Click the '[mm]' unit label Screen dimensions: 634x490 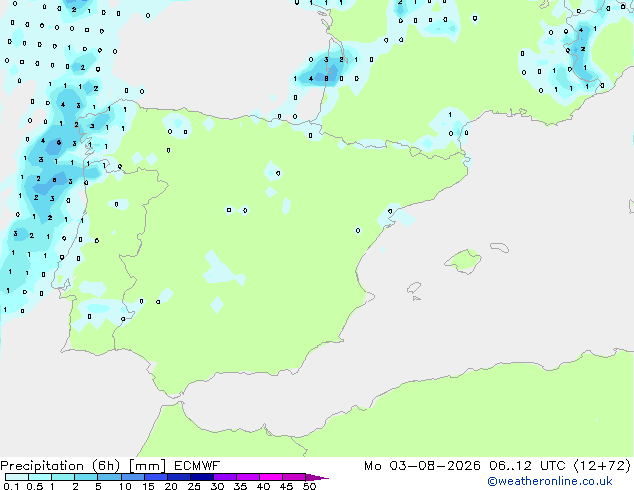(x=147, y=466)
